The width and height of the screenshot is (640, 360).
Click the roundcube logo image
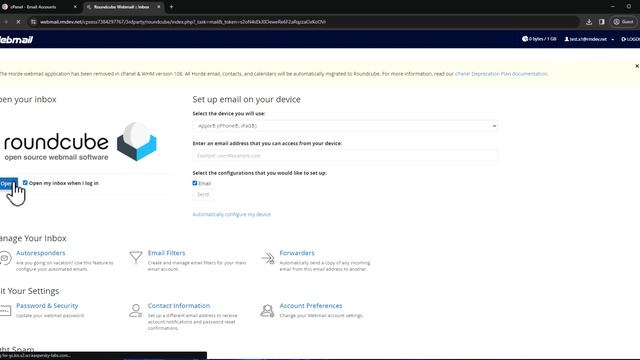tap(80, 142)
